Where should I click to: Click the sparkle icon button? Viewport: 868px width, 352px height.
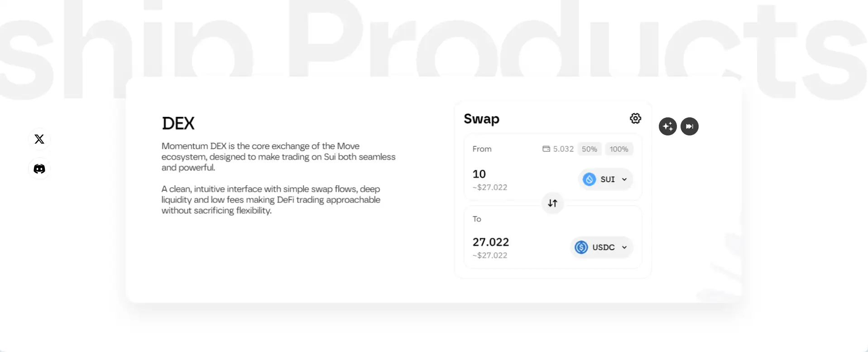pyautogui.click(x=667, y=126)
